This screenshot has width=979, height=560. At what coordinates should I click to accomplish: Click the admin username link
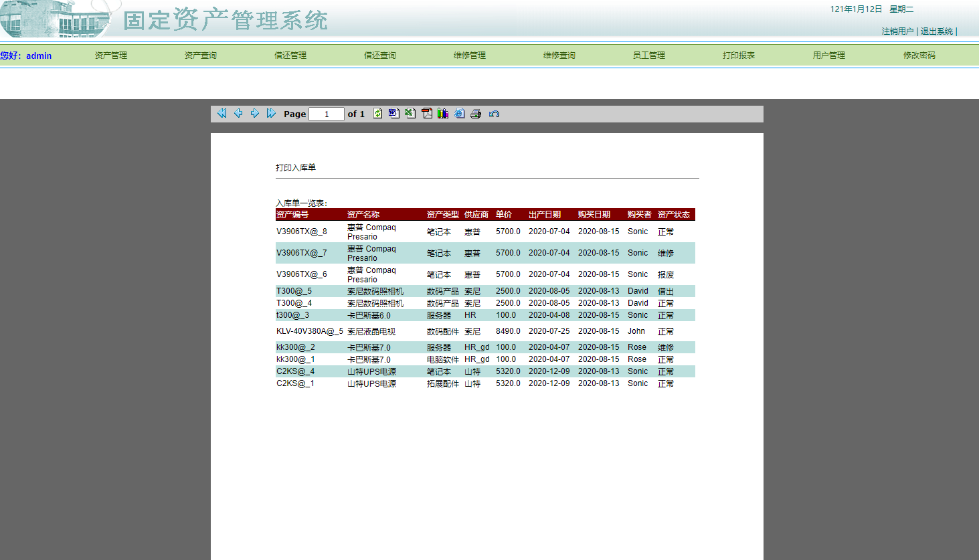click(x=39, y=56)
